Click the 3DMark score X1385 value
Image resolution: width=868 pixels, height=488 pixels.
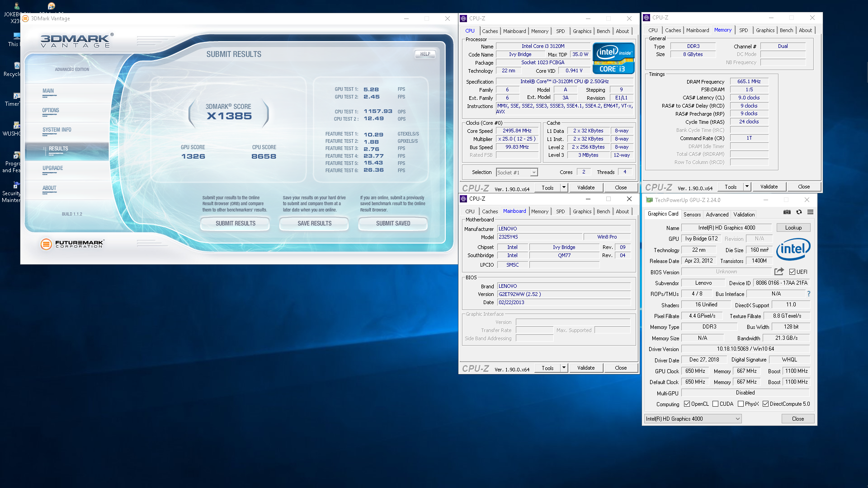click(229, 116)
